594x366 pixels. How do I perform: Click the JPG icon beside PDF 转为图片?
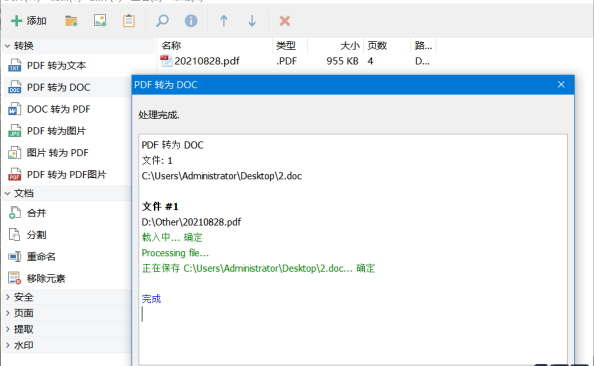pyautogui.click(x=15, y=131)
